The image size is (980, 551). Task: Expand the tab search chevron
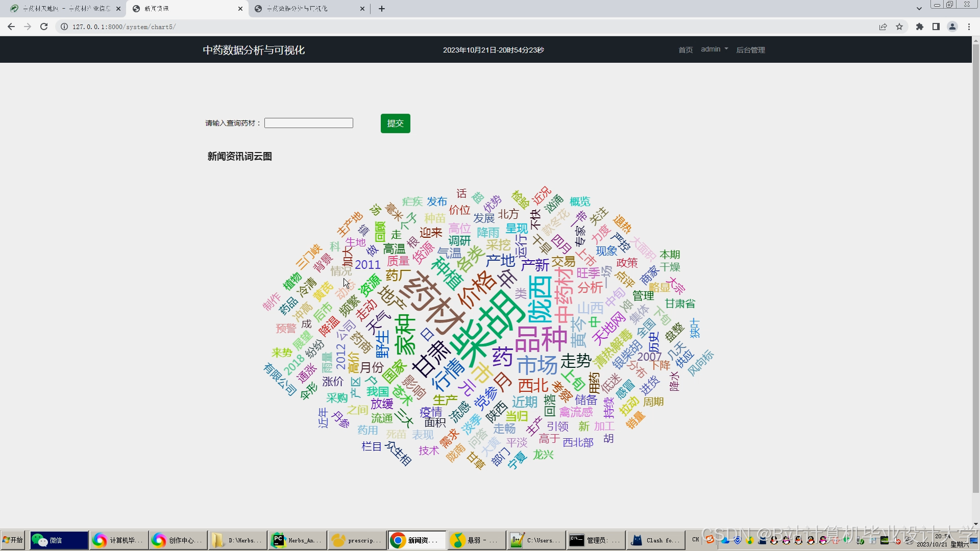(x=919, y=9)
